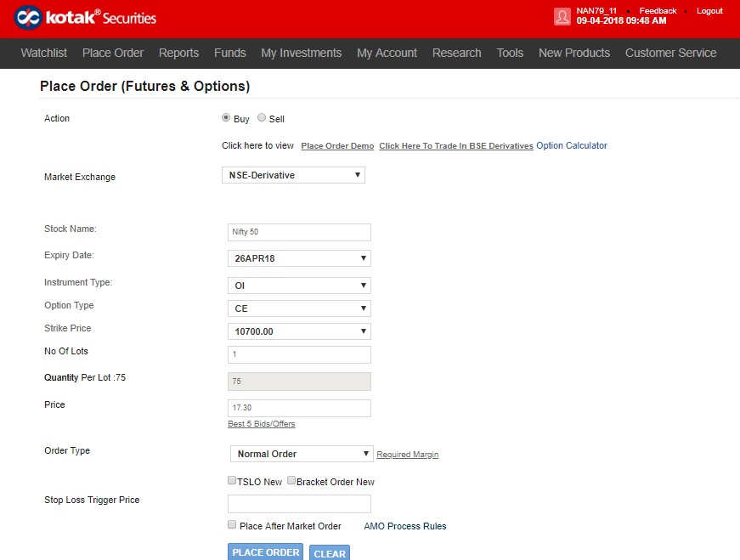This screenshot has width=740, height=560.
Task: Open the Watchlist menu
Action: coord(44,53)
